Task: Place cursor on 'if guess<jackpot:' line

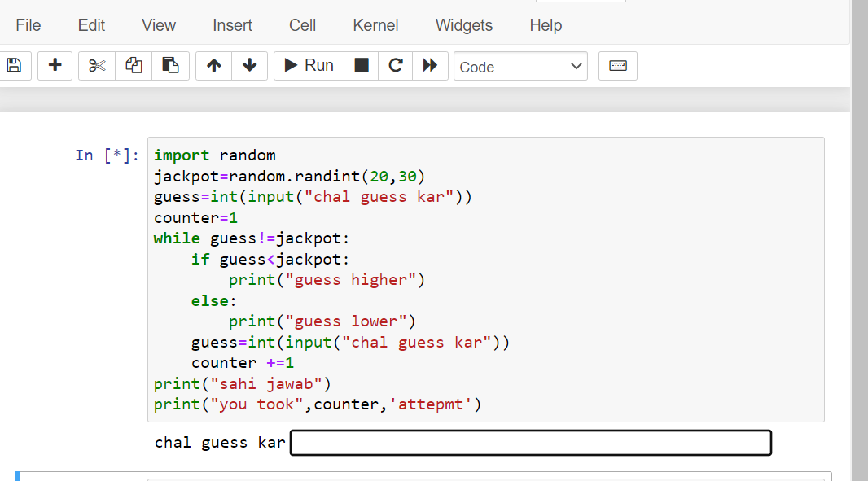Action: (x=270, y=260)
